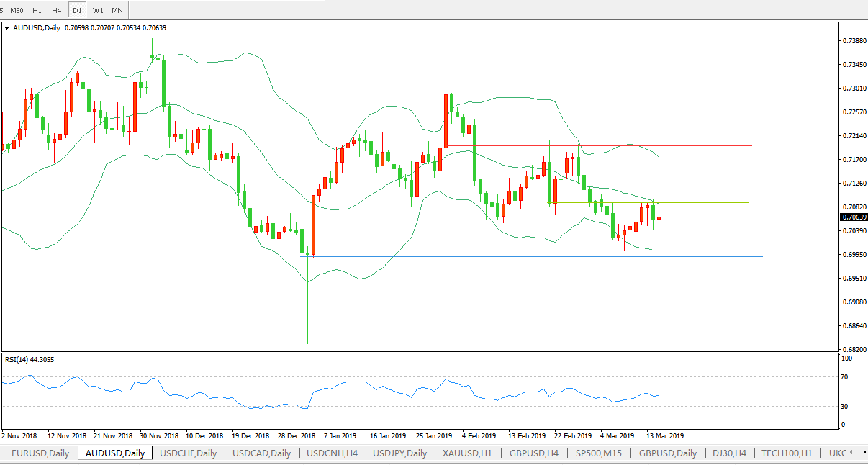The height and width of the screenshot is (465, 868).
Task: Switch timeframe to M30
Action: pos(17,10)
